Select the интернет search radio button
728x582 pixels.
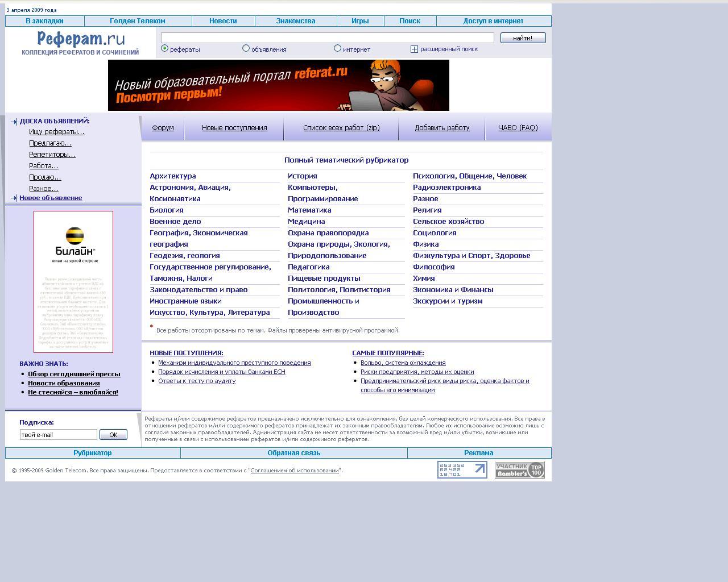pyautogui.click(x=338, y=48)
